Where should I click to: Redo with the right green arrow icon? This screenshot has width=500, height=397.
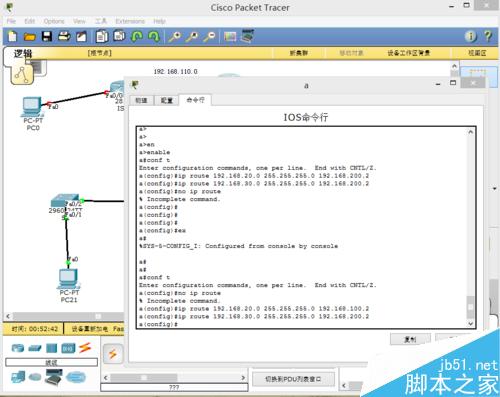pyautogui.click(x=154, y=36)
